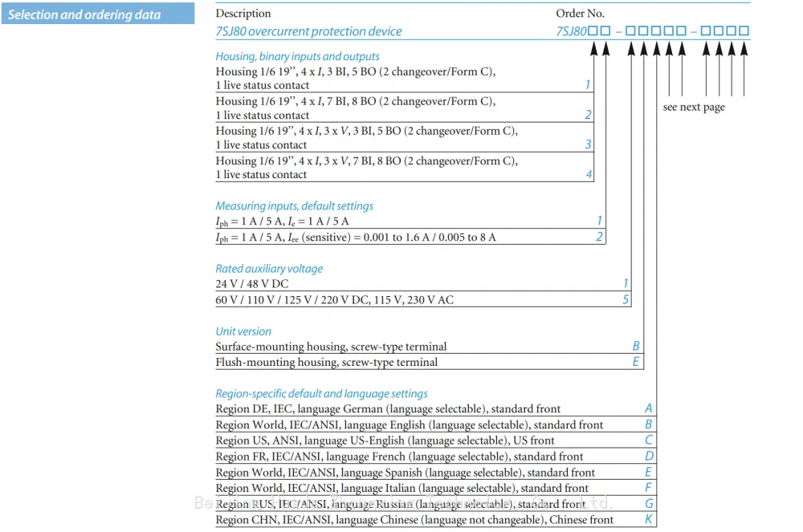Select the 'Iee (sensitive)' measuring input row
This screenshot has width=803, height=532.
click(x=410, y=237)
